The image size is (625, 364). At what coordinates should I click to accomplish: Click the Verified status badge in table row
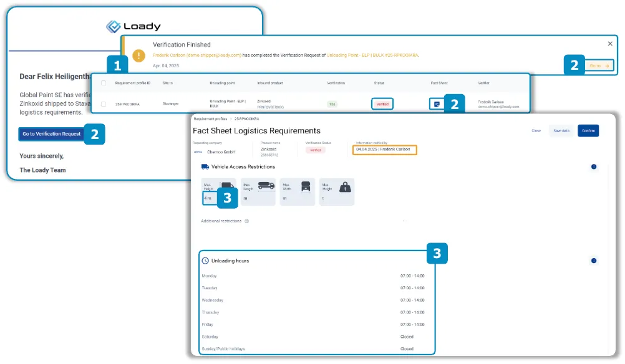pyautogui.click(x=382, y=104)
